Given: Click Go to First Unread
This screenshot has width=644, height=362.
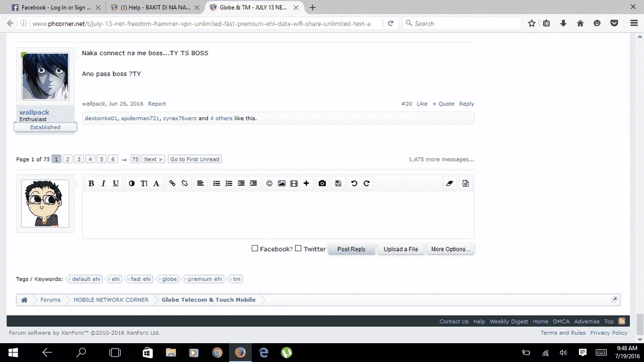Looking at the screenshot, I should tap(195, 159).
